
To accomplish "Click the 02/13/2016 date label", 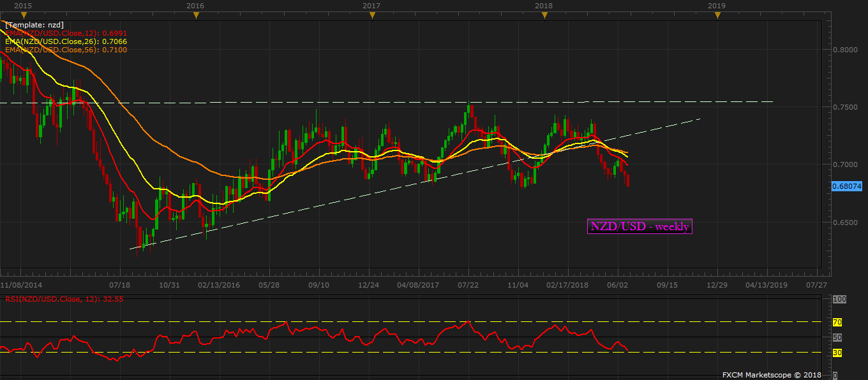I will tap(219, 285).
